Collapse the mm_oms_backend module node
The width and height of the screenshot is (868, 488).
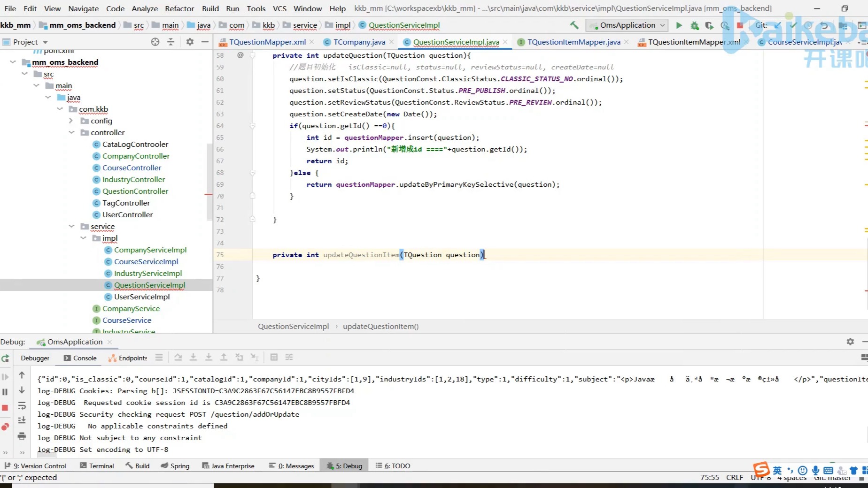click(x=13, y=62)
